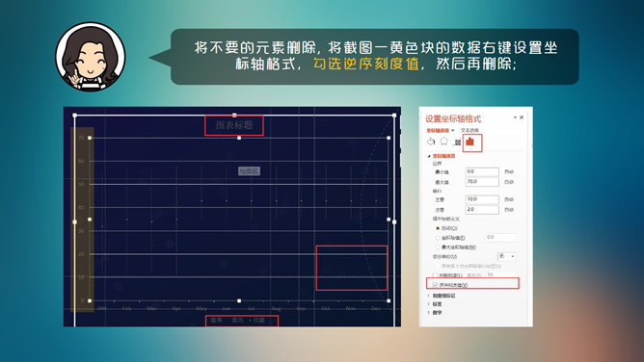Switch to the 文本选项 tab
The image size is (644, 362).
(470, 130)
